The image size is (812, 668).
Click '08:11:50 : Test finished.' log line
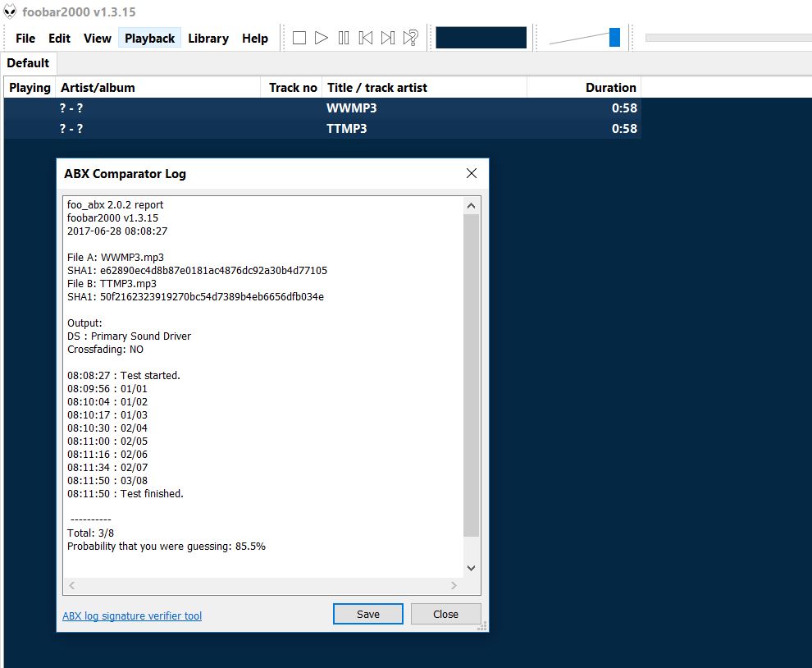pyautogui.click(x=125, y=493)
